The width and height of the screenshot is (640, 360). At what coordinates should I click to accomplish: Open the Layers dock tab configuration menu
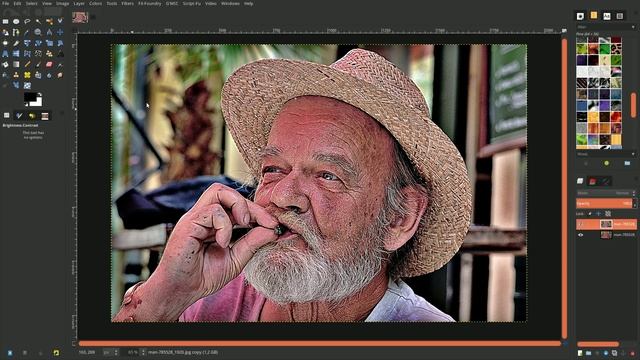(x=636, y=179)
